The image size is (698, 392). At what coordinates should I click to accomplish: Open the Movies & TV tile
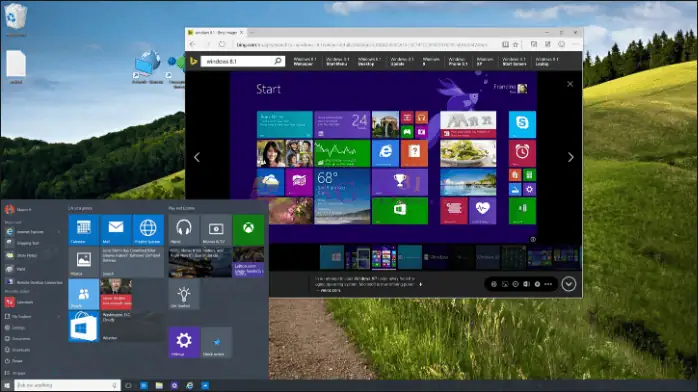pyautogui.click(x=216, y=230)
